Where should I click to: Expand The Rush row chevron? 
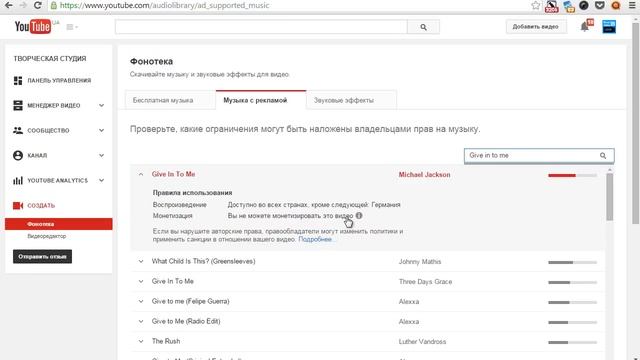141,341
